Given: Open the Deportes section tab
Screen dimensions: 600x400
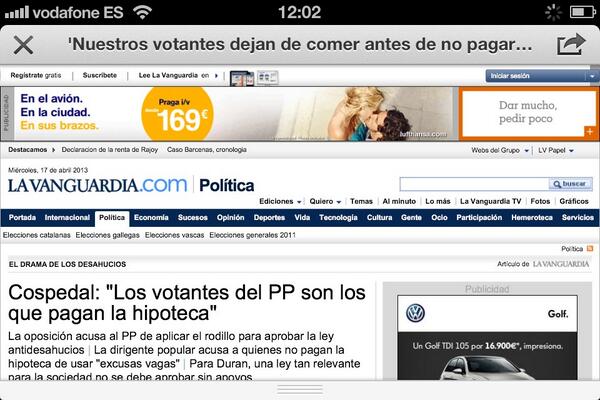Looking at the screenshot, I should tap(269, 217).
